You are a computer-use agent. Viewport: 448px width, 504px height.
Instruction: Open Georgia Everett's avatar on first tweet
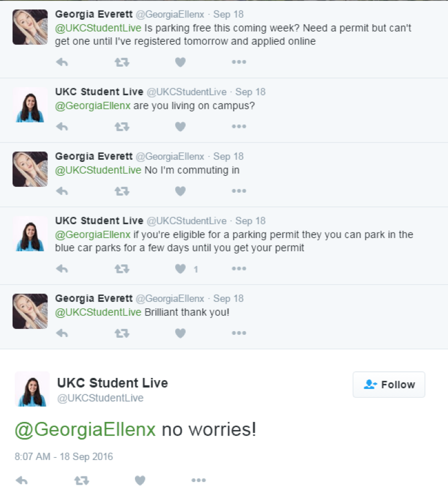30,27
